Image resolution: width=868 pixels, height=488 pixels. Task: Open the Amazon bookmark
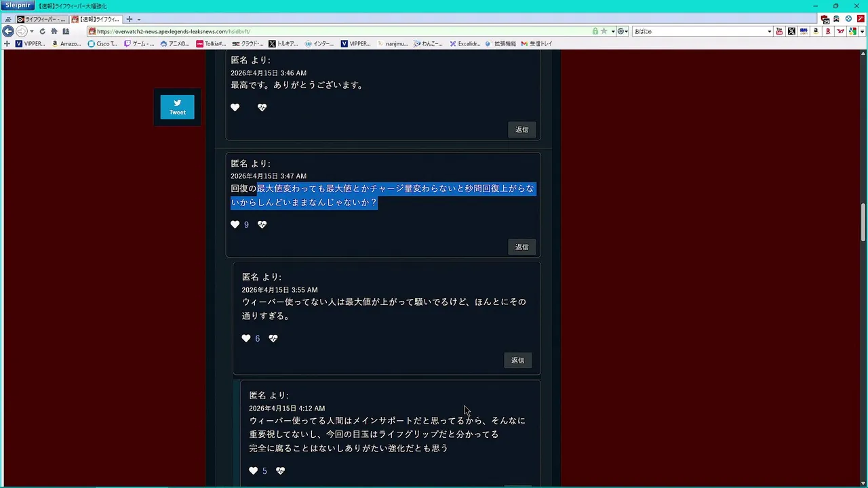click(x=66, y=43)
